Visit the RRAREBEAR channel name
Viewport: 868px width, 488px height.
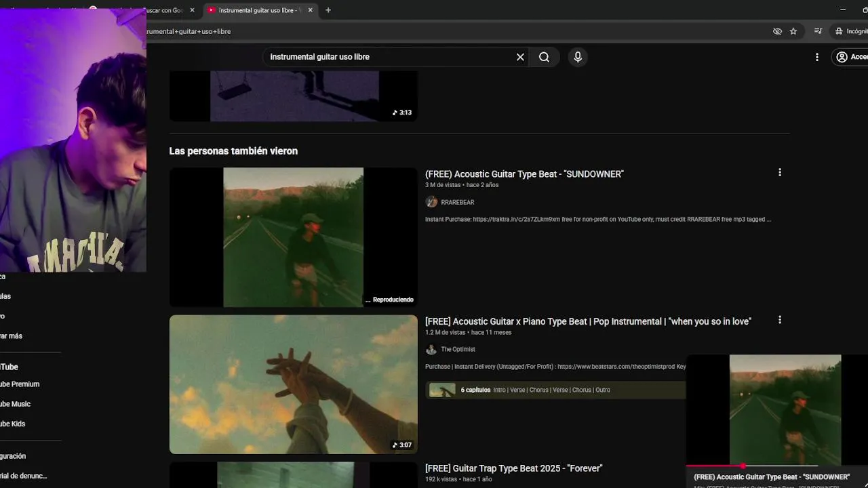[x=457, y=202]
